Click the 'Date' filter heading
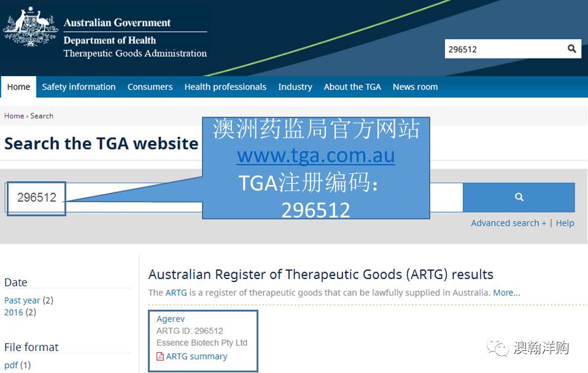 16,282
